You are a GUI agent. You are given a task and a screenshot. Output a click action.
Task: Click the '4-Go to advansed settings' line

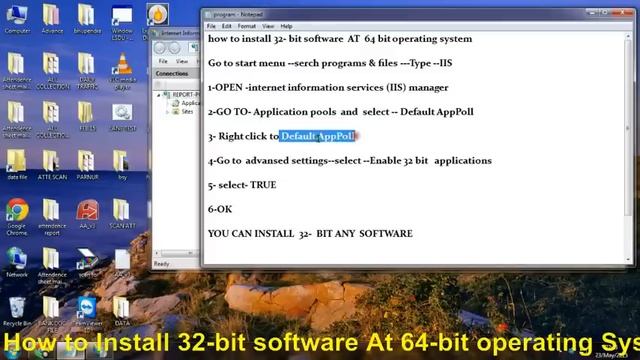click(350, 160)
